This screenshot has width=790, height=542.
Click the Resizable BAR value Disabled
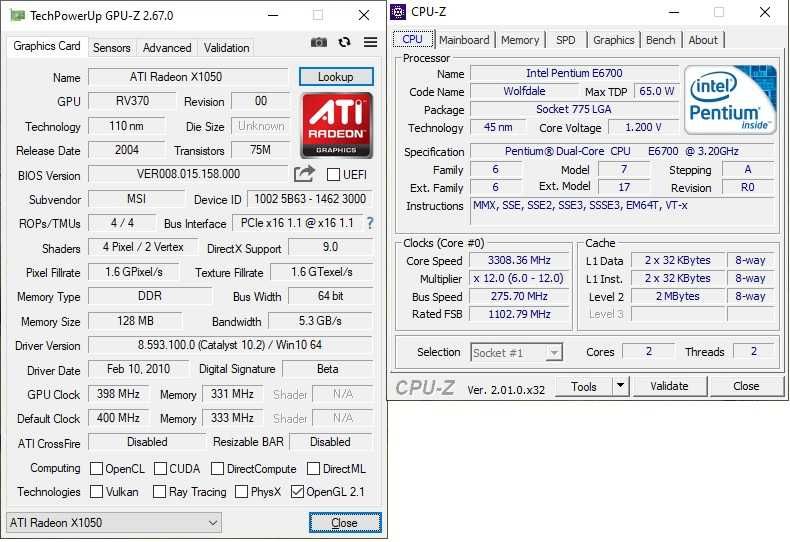331,442
